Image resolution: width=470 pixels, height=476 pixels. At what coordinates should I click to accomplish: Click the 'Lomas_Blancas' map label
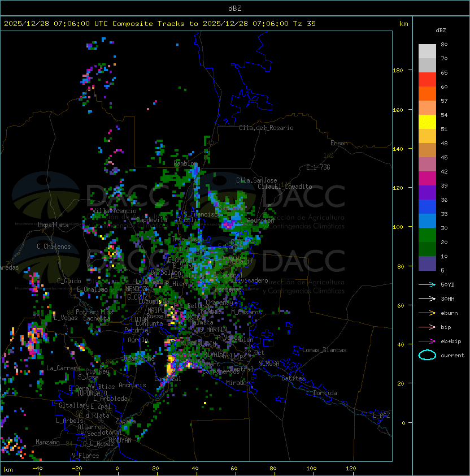coord(324,350)
